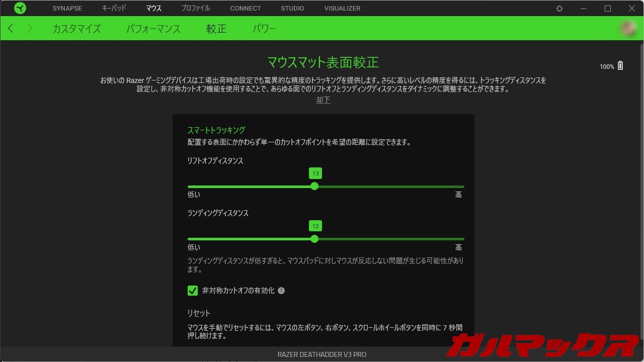Switch to the SYNAPSE tab

pos(67,9)
